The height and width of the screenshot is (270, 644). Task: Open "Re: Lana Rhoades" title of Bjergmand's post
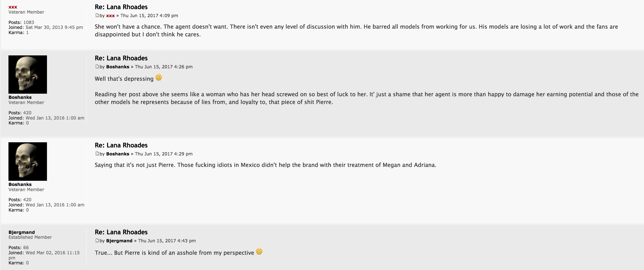pos(121,232)
